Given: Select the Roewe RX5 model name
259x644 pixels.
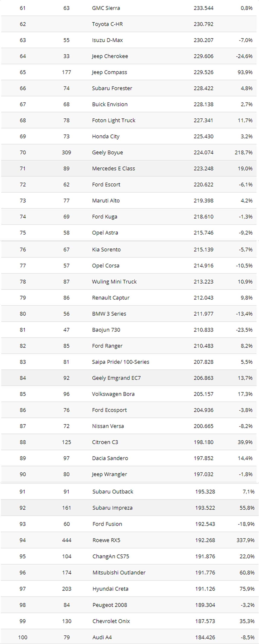Looking at the screenshot, I should 106,540.
